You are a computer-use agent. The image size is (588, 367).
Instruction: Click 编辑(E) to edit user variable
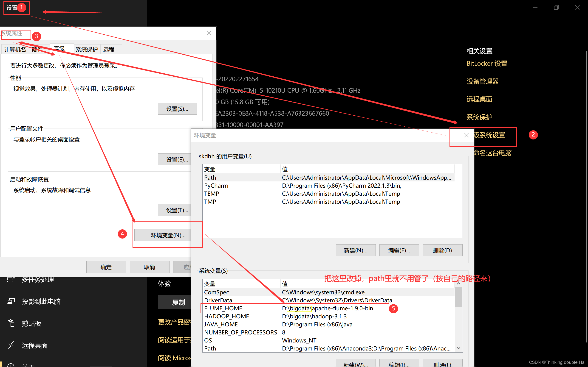click(399, 250)
